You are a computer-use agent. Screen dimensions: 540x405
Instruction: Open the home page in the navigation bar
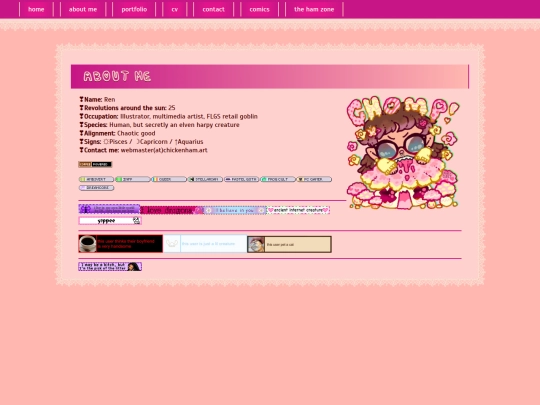point(36,9)
